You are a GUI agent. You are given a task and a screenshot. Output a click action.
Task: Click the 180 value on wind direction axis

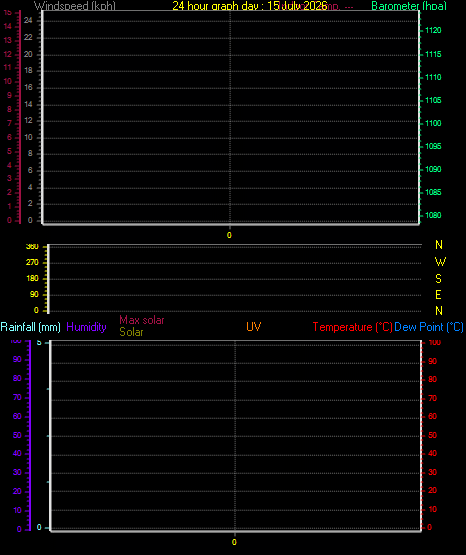click(x=32, y=279)
